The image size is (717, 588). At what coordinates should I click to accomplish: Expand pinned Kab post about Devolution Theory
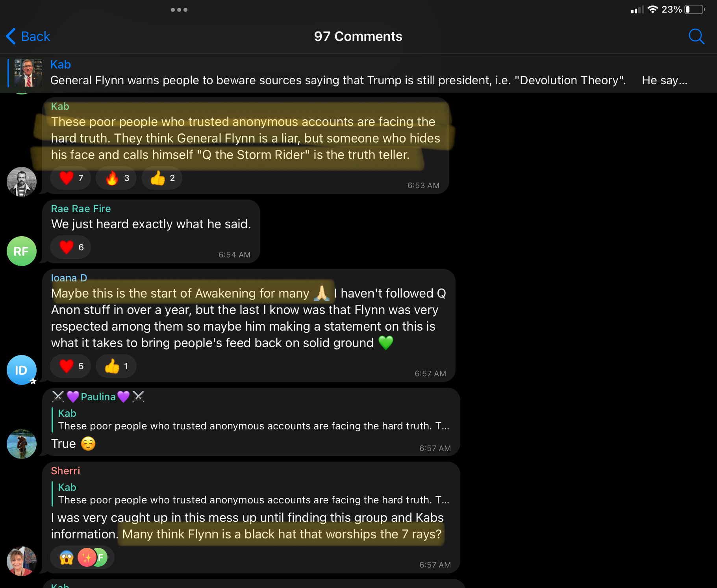click(x=358, y=73)
